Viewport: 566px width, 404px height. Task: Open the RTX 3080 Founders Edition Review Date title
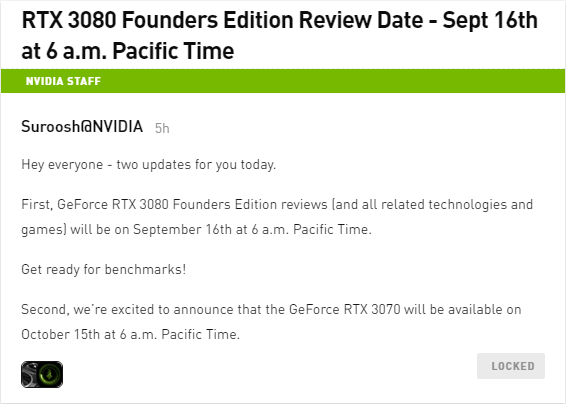280,35
